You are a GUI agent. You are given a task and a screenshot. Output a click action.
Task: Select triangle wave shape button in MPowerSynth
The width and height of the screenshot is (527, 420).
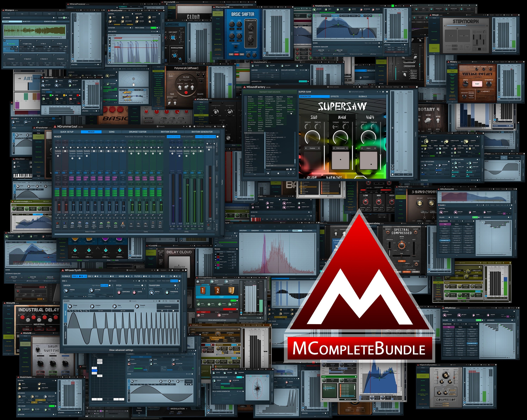76,311
